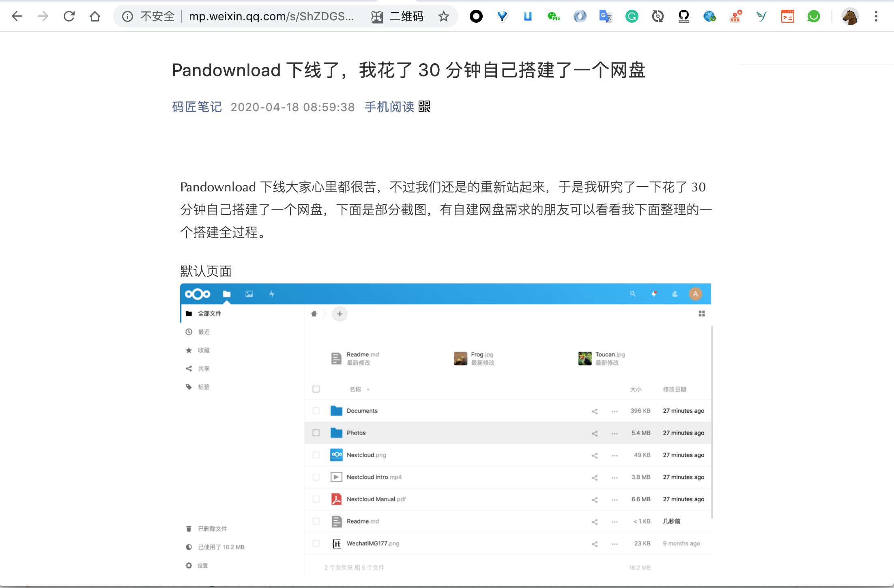View site info for insecure connection
This screenshot has height=588, width=894.
click(x=127, y=16)
